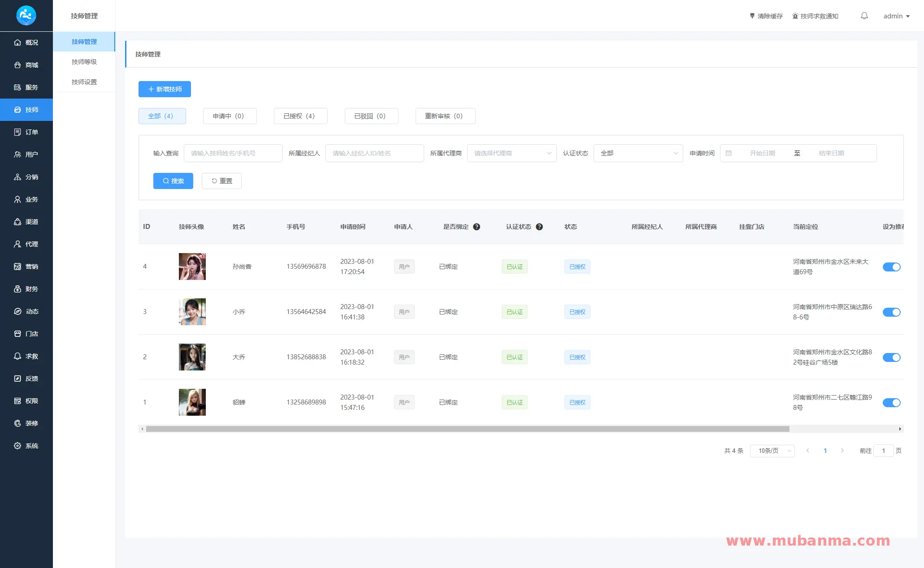Click the notification bell icon
This screenshot has width=924, height=568.
pyautogui.click(x=864, y=16)
